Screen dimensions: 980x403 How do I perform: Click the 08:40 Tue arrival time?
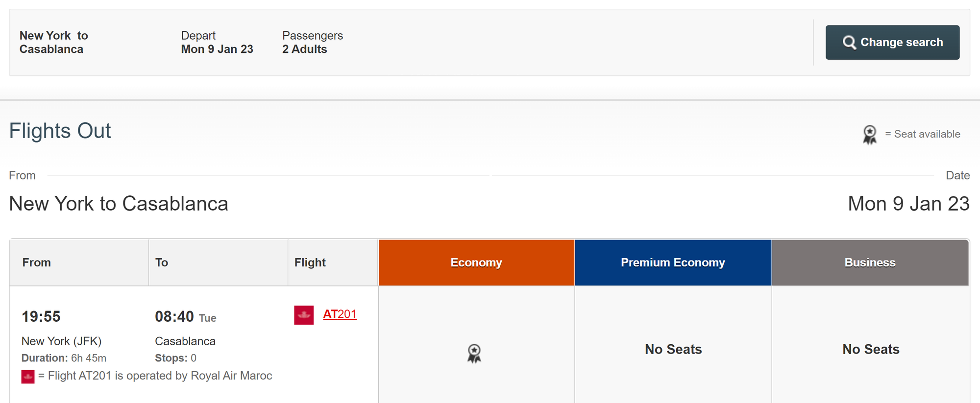185,317
